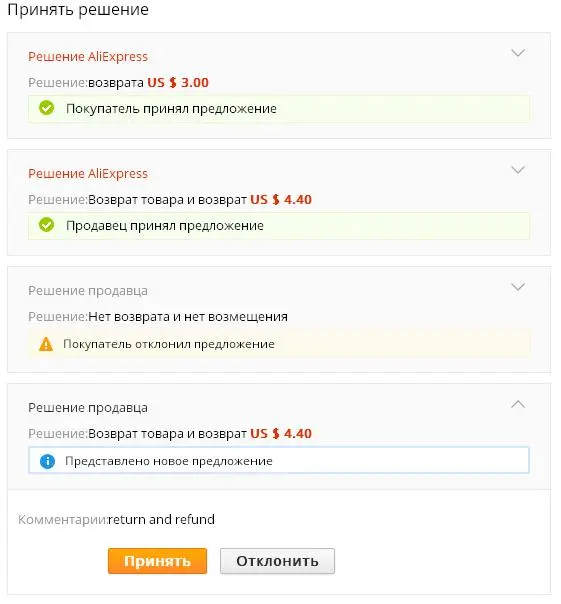This screenshot has height=604, width=561.
Task: Click 'Представлено новое предложение' status box
Action: pyautogui.click(x=279, y=460)
